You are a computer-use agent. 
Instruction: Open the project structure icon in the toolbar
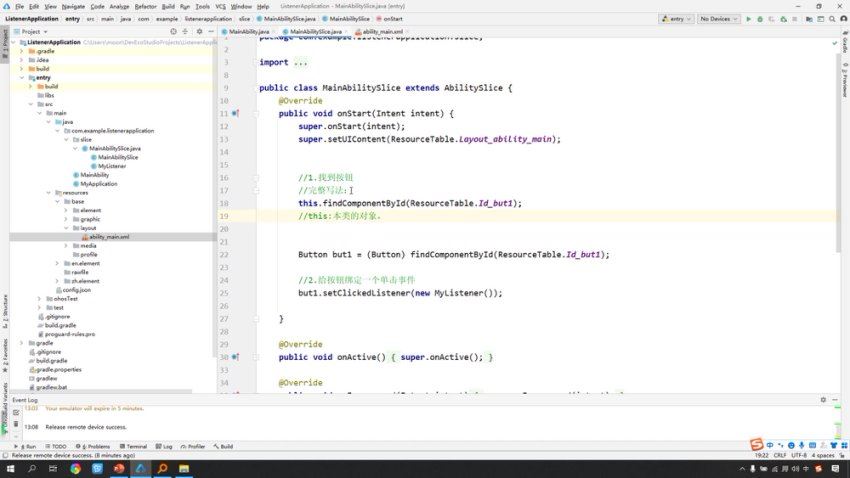(809, 19)
